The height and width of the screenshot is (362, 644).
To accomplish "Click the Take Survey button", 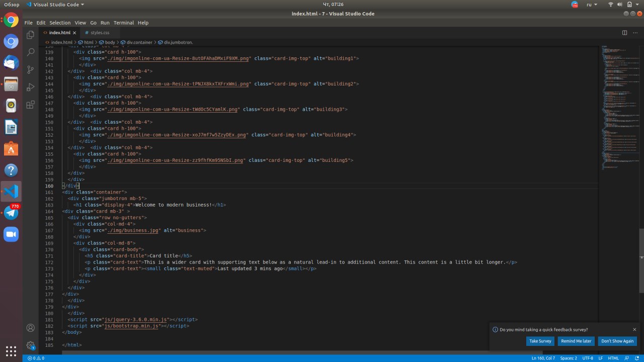I will (x=540, y=341).
